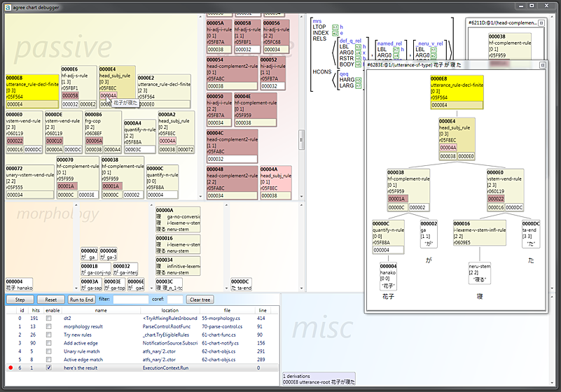The width and height of the screenshot is (561, 392).
Task: Click the agree app icon in title bar
Action: (x=8, y=7)
